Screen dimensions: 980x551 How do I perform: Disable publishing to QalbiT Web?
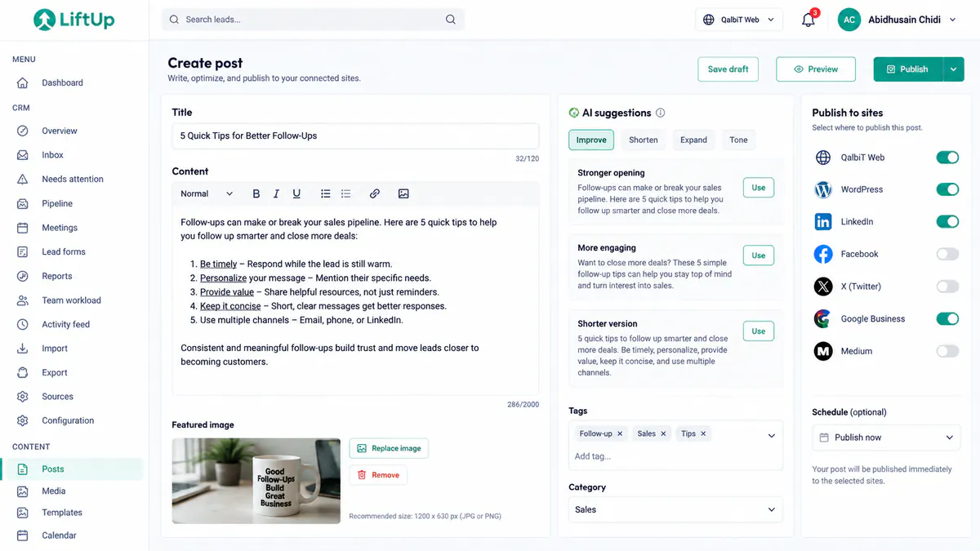pos(947,158)
